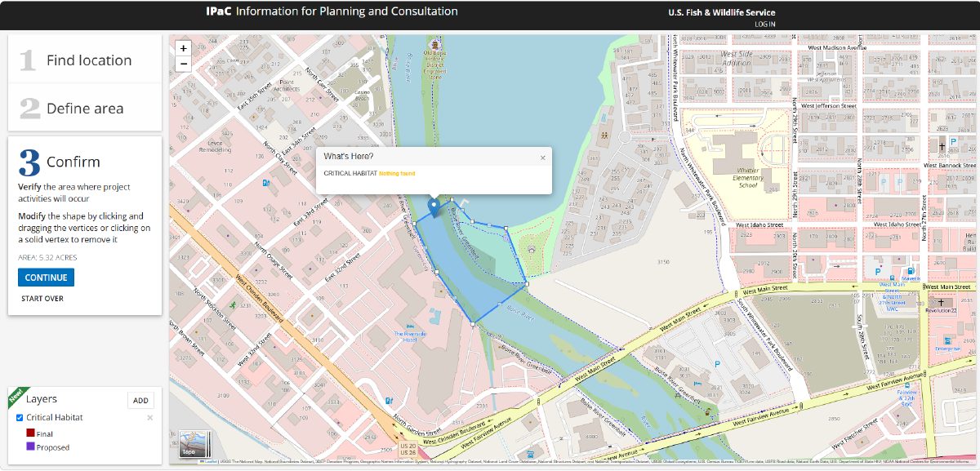Uncheck the Critical Habitat layer checkbox
Screen dimensions: 980x471
(20, 418)
